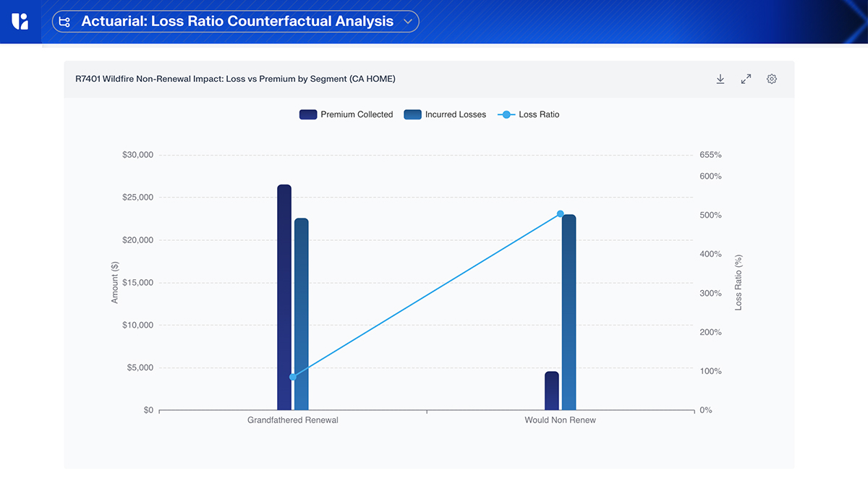Toggle Incurred Losses legend series
The width and height of the screenshot is (868, 492).
pyautogui.click(x=445, y=114)
